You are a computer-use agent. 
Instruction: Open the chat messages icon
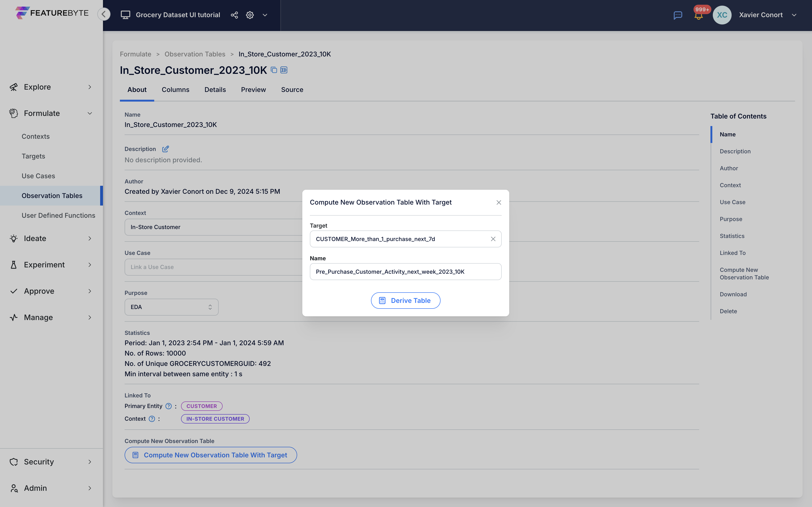[x=678, y=15]
